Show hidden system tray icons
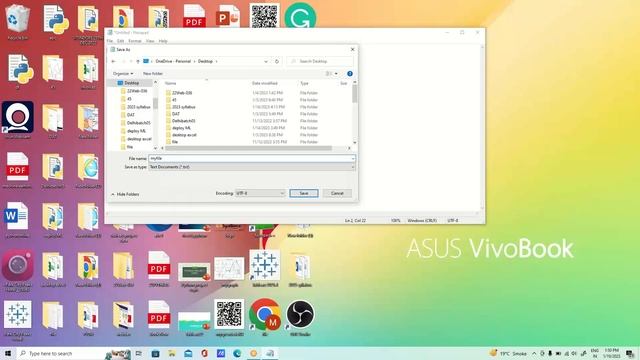 coord(534,353)
